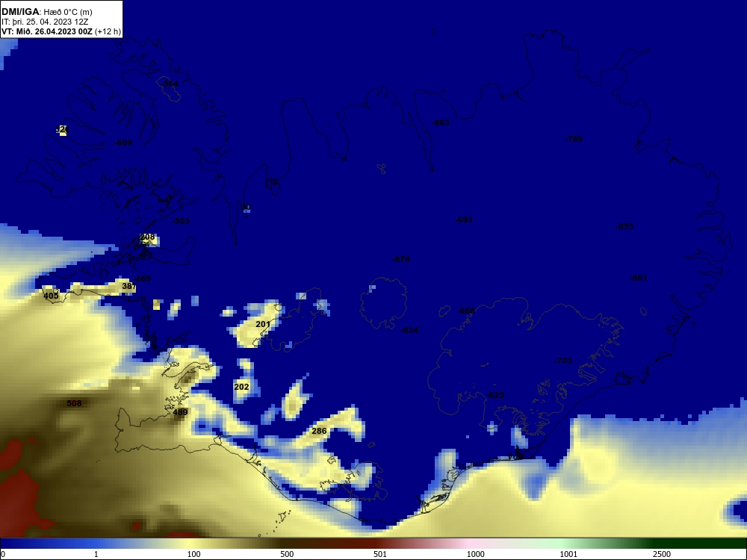Click the legend label 500
747x560 pixels.
click(x=288, y=554)
